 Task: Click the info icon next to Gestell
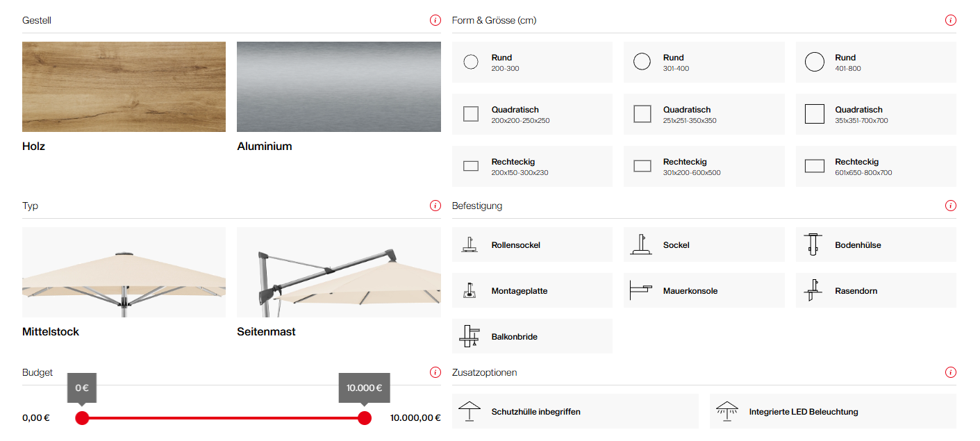coord(435,20)
